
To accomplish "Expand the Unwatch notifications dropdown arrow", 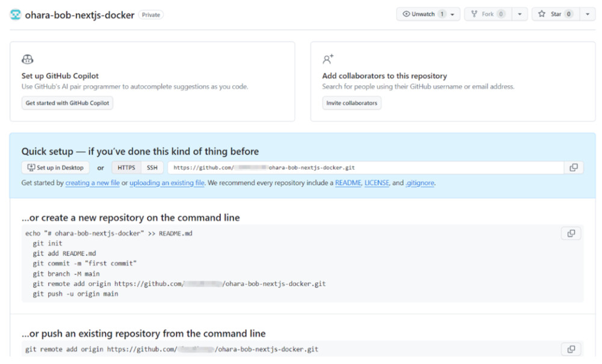I will pos(453,14).
